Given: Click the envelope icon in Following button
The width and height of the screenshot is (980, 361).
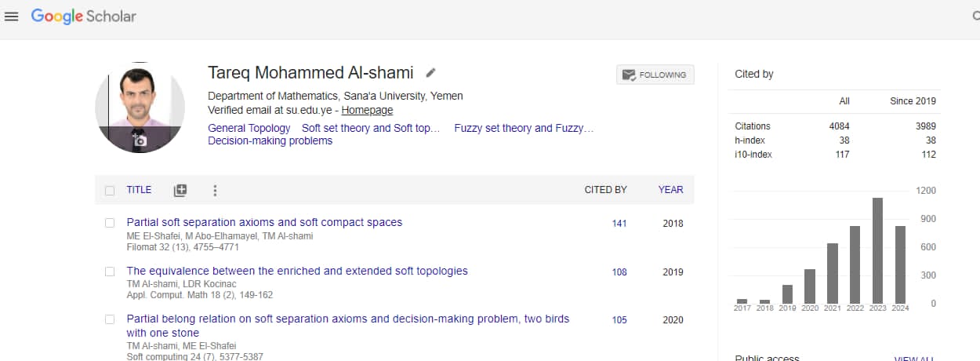Looking at the screenshot, I should [629, 75].
